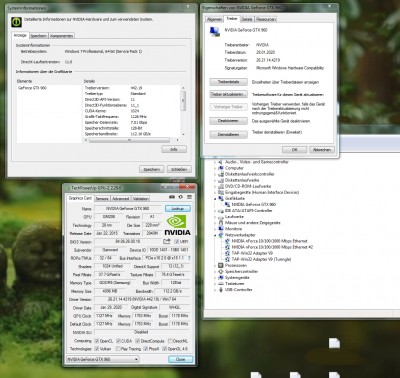Click the Deaktivieren button
Screen dimensions: 400x378
pyautogui.click(x=228, y=121)
